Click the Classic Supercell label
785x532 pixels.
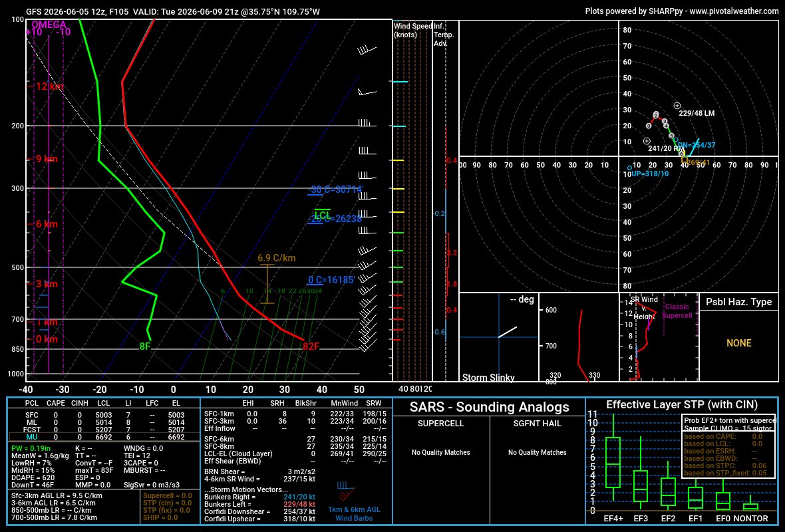[x=677, y=311]
